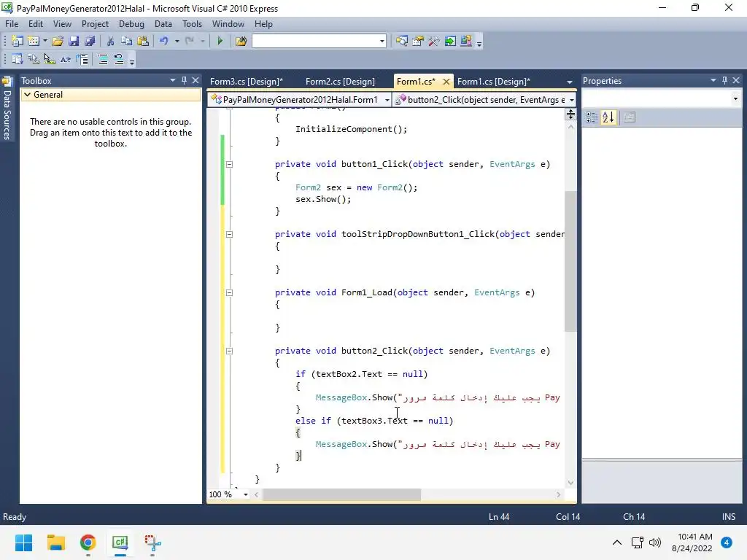
Task: Click the vertical scrollbar thumb in code editor
Action: point(570,262)
